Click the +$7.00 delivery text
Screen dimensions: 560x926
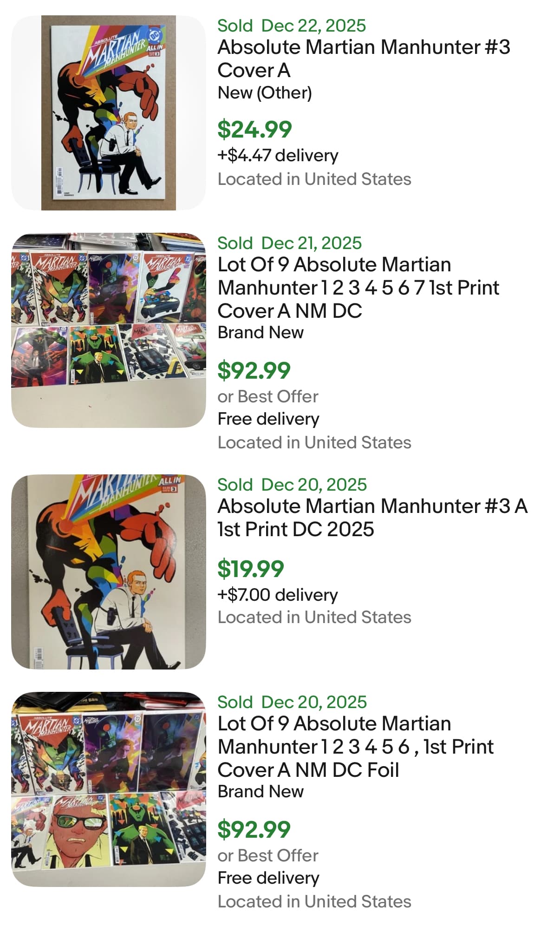(x=278, y=595)
